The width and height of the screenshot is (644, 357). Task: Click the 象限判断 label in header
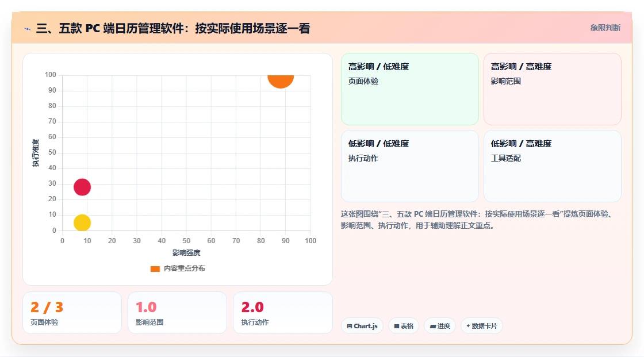point(605,28)
